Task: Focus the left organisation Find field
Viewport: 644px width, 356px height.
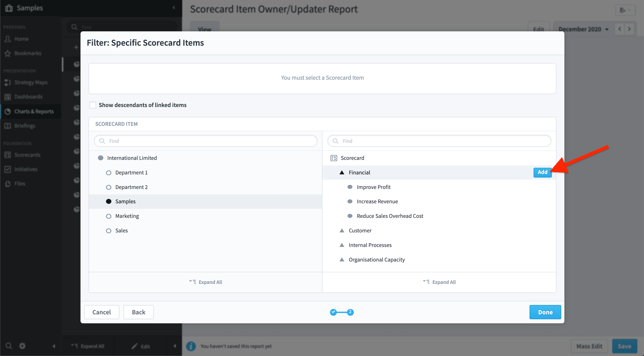Action: pyautogui.click(x=205, y=141)
